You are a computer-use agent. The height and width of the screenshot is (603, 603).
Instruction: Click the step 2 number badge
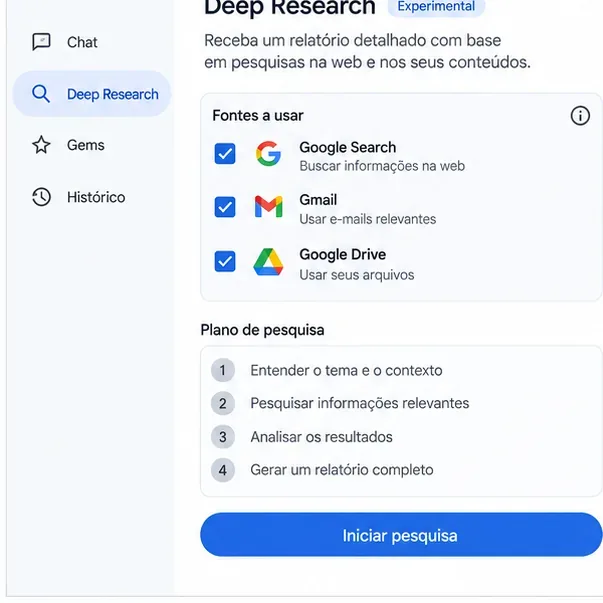223,403
